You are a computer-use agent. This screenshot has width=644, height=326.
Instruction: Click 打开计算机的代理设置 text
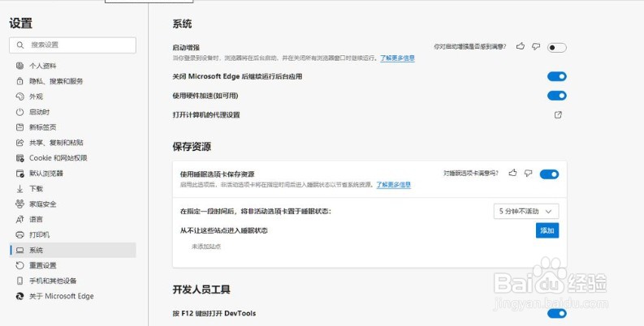[x=206, y=115]
